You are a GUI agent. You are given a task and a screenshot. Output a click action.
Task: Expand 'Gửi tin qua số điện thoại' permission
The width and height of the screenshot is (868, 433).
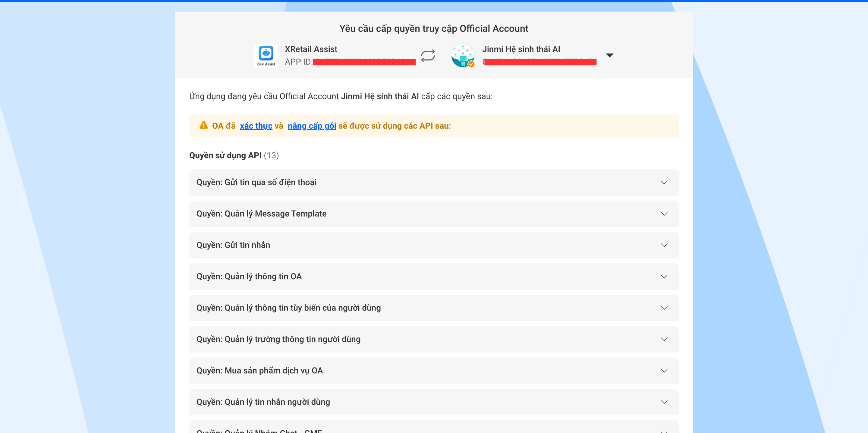(x=434, y=182)
